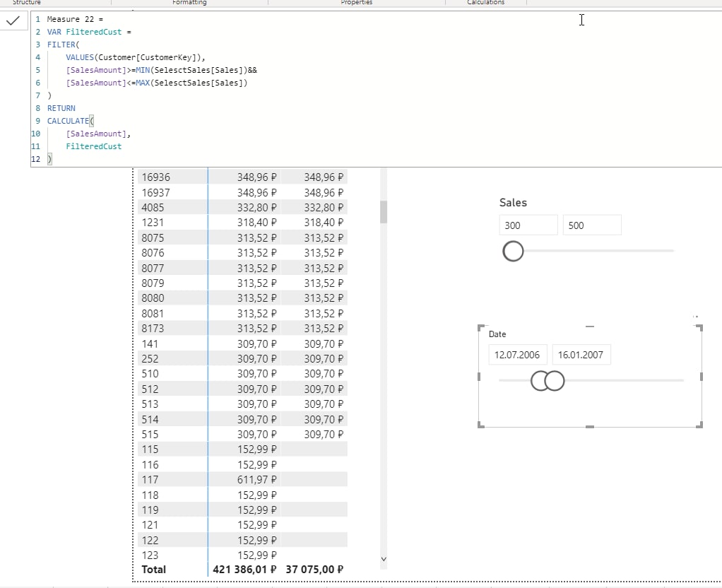The image size is (722, 588).
Task: Open the Date slicer more options ellipsis
Action: tap(695, 317)
